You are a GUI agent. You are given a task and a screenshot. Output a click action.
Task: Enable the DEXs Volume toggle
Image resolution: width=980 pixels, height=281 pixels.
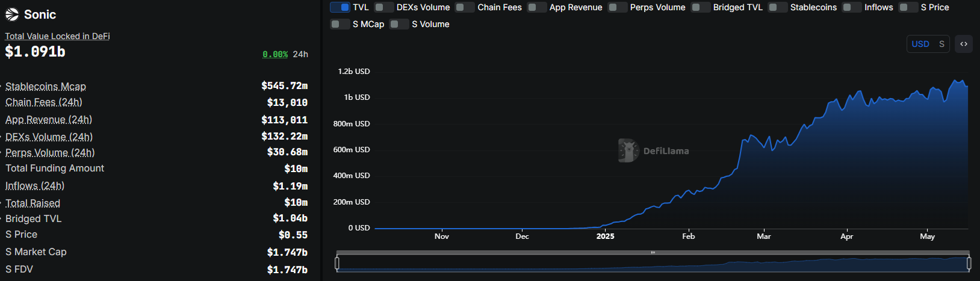coord(384,7)
